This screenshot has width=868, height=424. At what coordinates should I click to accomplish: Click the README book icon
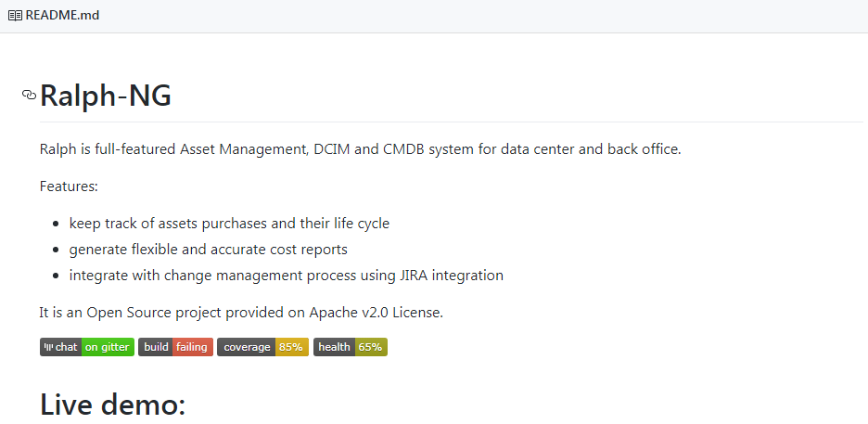[x=15, y=16]
